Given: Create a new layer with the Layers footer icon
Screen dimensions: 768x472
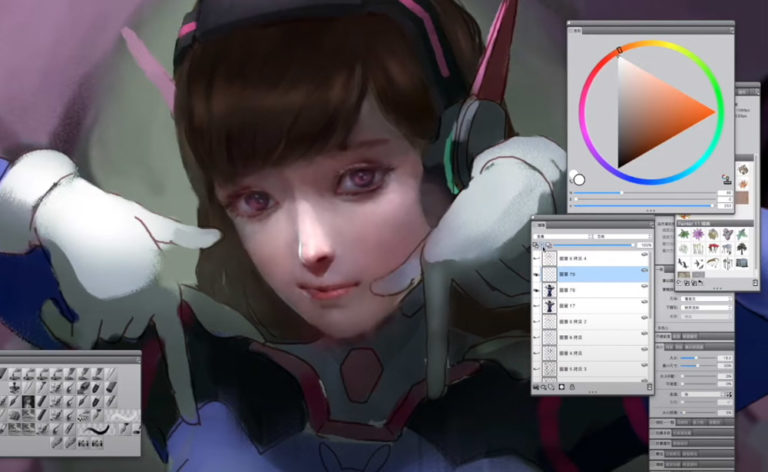Looking at the screenshot, I should tap(551, 386).
